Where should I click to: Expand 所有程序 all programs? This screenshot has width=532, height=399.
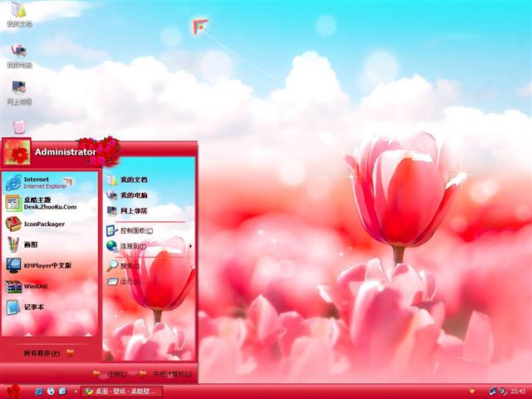[48, 353]
